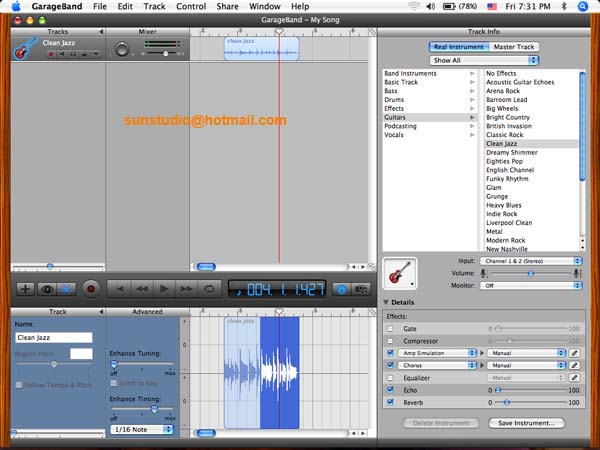Toggle the Track Info button

click(x=341, y=289)
